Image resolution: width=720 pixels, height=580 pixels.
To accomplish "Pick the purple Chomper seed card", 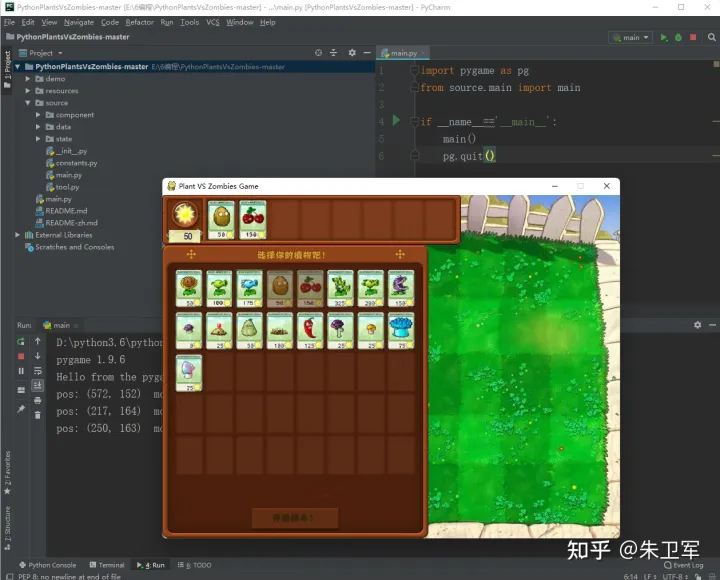I will pyautogui.click(x=401, y=288).
